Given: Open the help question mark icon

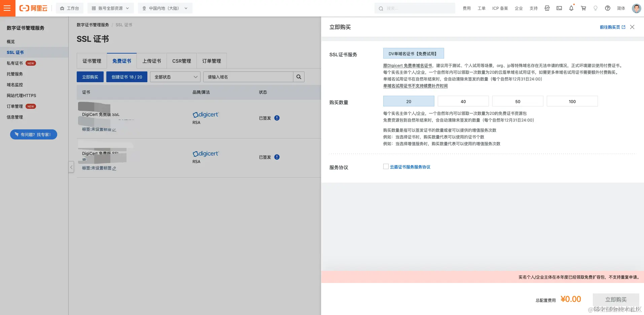Looking at the screenshot, I should [607, 8].
